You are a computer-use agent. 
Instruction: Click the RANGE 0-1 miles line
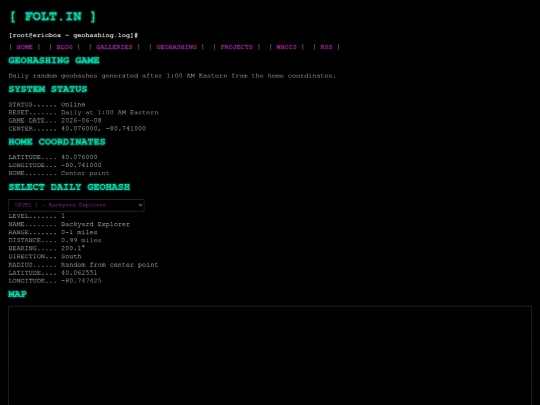(53, 232)
